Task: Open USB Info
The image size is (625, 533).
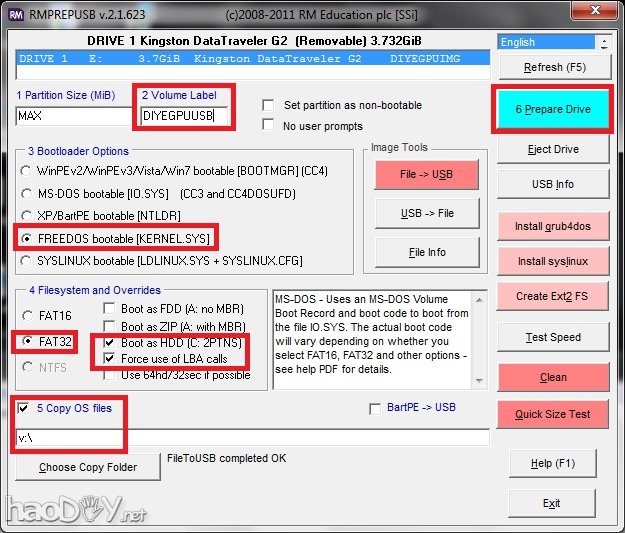Action: [x=552, y=184]
